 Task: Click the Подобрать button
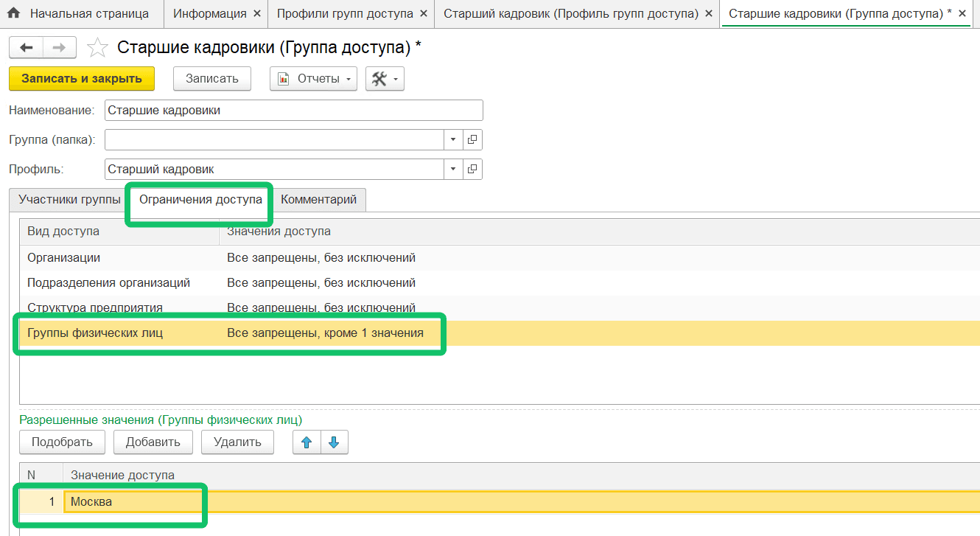[62, 442]
